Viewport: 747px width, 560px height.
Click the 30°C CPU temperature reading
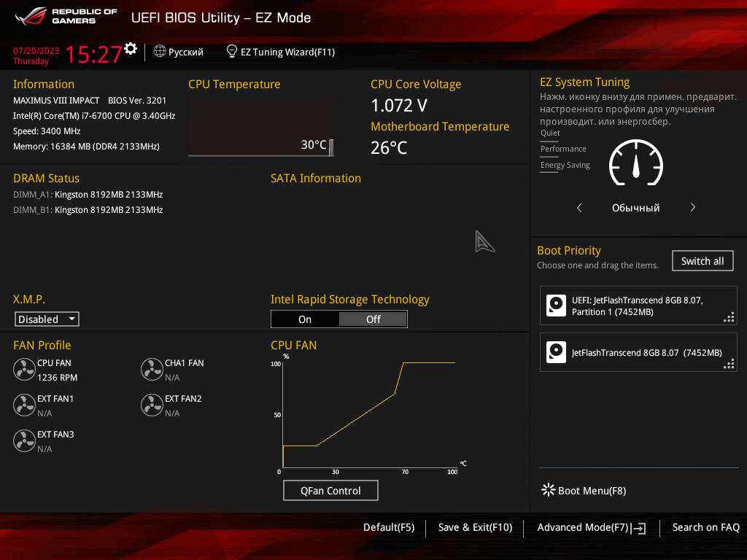pyautogui.click(x=314, y=145)
